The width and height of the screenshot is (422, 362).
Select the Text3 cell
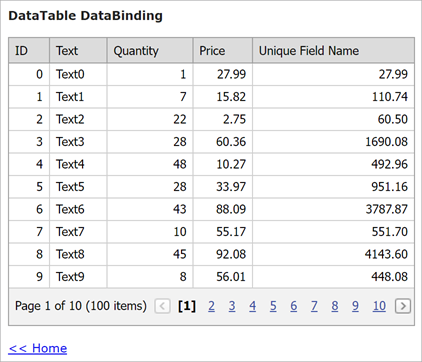[x=78, y=142]
